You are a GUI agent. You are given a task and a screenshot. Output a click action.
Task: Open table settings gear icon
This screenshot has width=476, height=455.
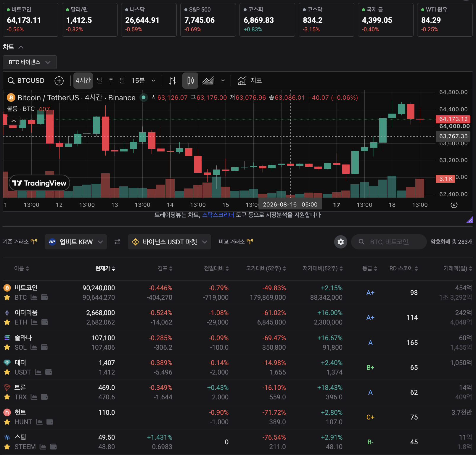(341, 242)
